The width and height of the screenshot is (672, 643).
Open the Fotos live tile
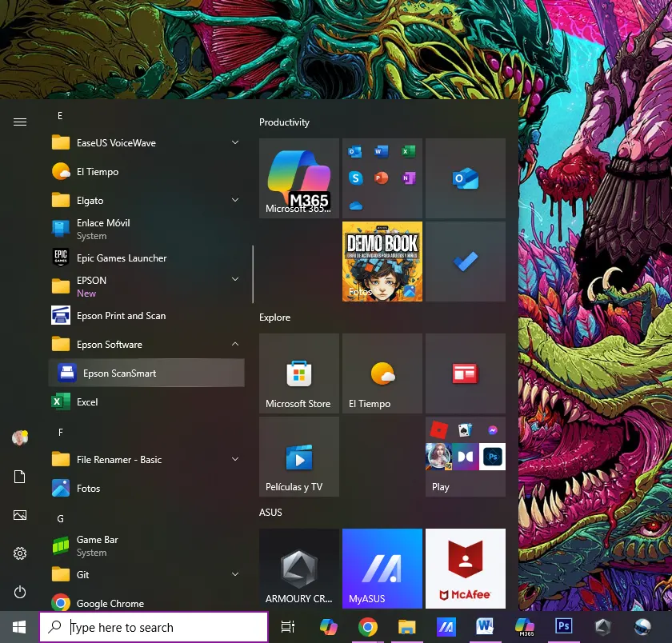(382, 262)
